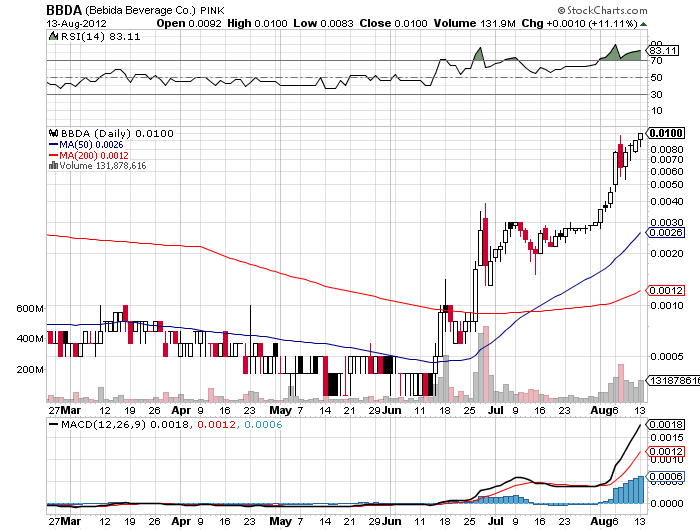The height and width of the screenshot is (530, 700).
Task: Click the Close 0.0100 value
Action: click(393, 23)
